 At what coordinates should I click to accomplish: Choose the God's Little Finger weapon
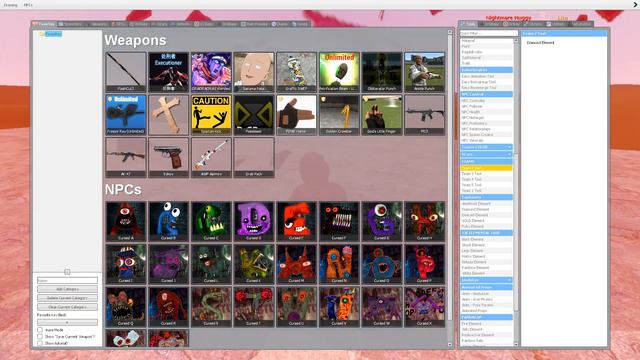(x=382, y=115)
